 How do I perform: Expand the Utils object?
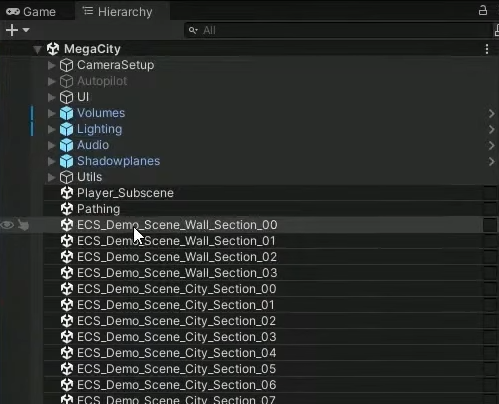click(51, 177)
